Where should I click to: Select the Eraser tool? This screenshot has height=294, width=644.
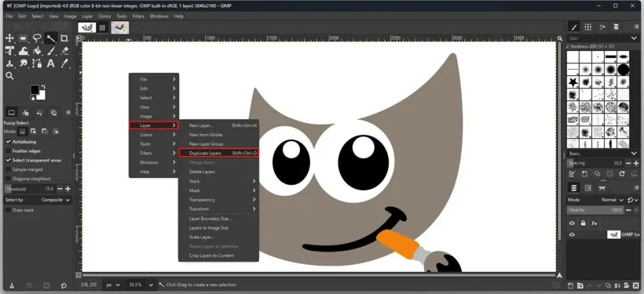click(65, 52)
